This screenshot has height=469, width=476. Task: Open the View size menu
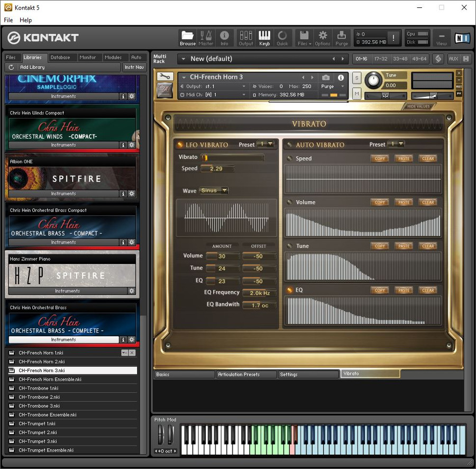coord(442,38)
